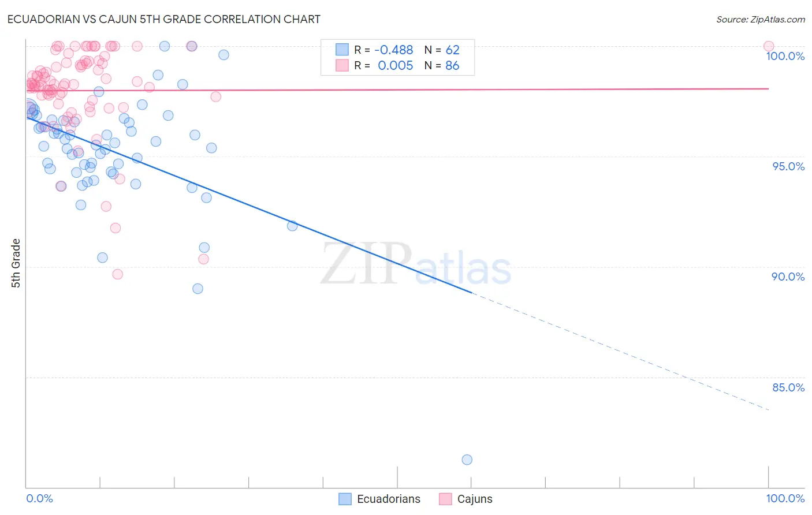
Task: Click the blue Ecuadorians legend swatch
Action: (345, 499)
